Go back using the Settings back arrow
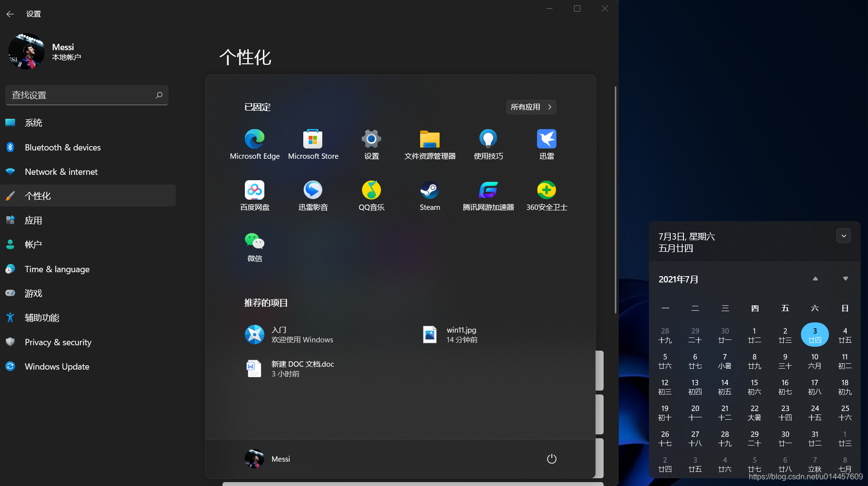This screenshot has width=868, height=486. pos(10,14)
